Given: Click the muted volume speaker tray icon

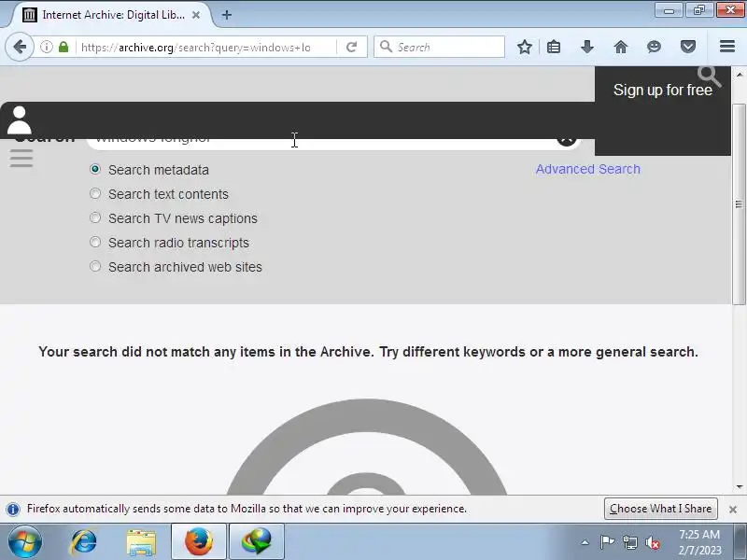Looking at the screenshot, I should [x=653, y=542].
